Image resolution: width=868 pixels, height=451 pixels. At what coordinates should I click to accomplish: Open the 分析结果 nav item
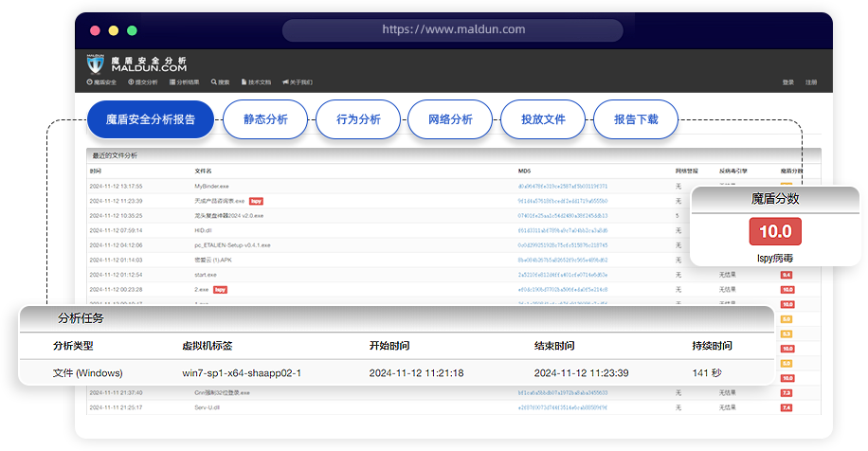tap(185, 81)
